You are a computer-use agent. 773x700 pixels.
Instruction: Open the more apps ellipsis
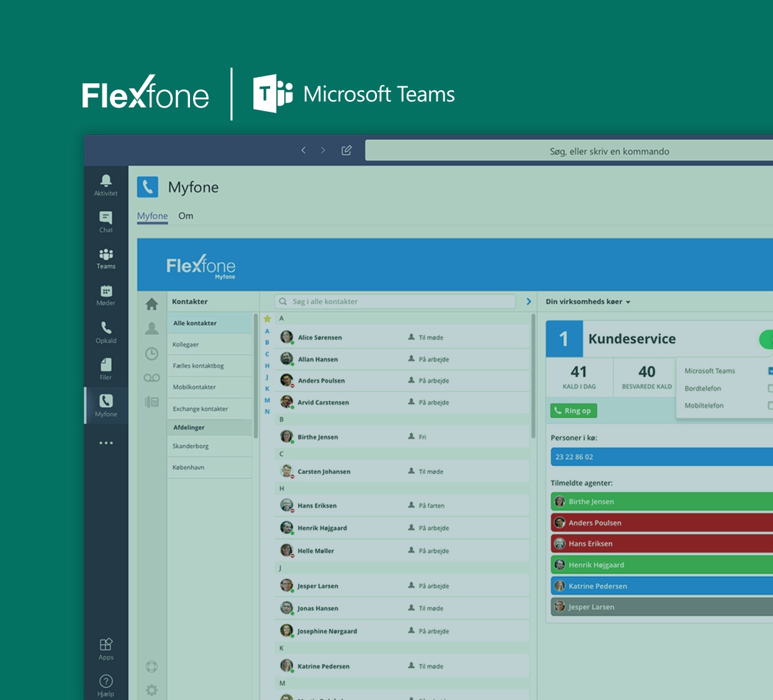click(x=106, y=443)
